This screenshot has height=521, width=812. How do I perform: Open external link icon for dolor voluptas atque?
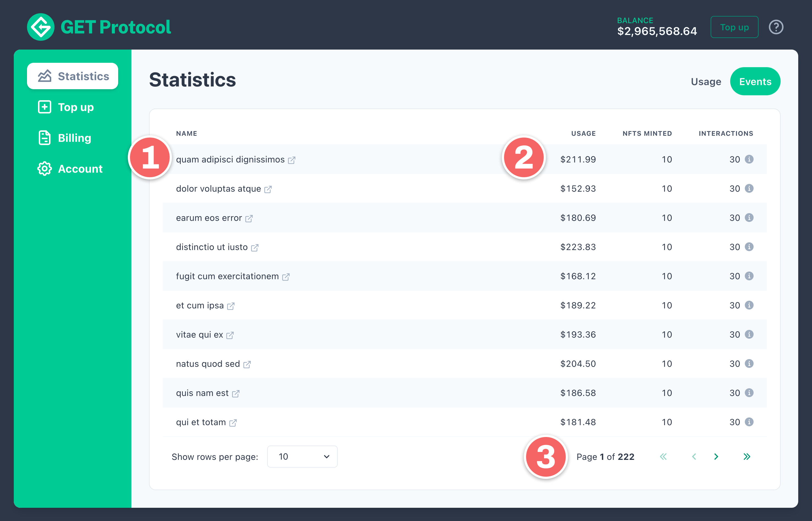[x=268, y=189]
